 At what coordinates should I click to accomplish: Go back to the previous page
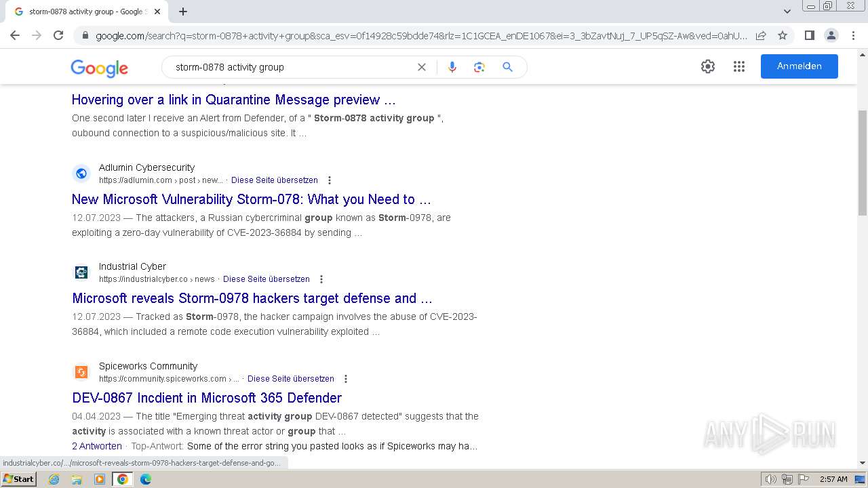point(15,35)
